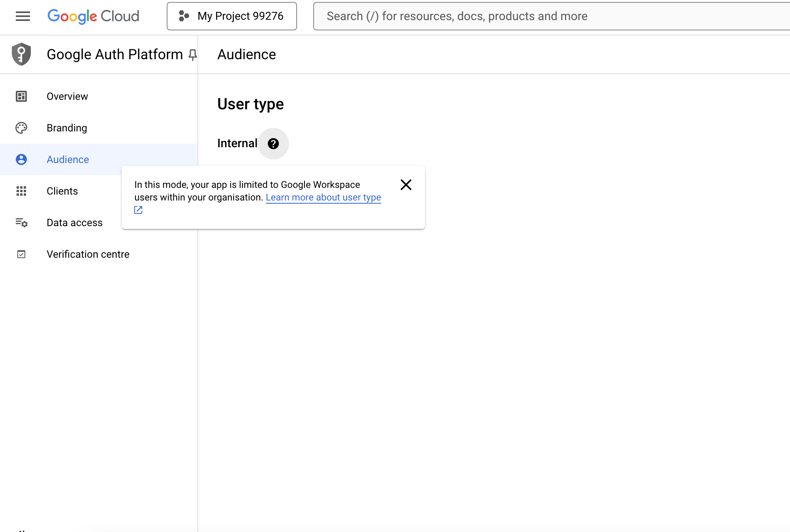Click the Google Cloud logo
Image resolution: width=790 pixels, height=532 pixels.
point(93,16)
